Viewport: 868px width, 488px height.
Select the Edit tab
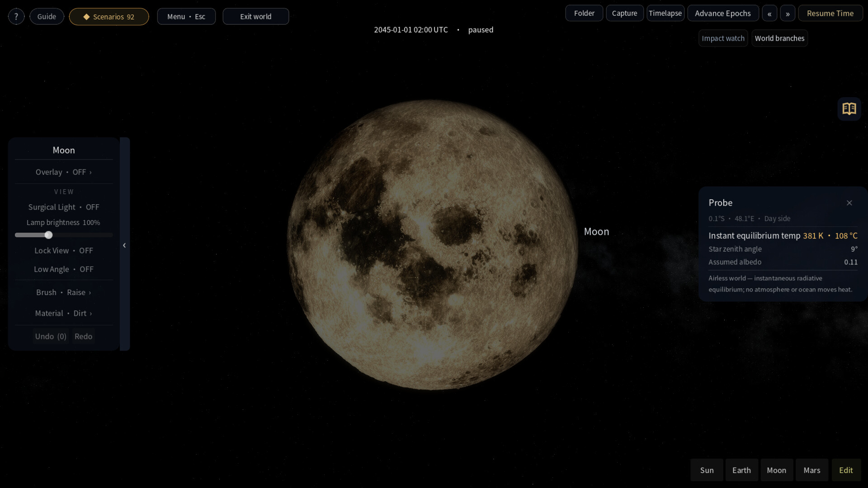(846, 470)
